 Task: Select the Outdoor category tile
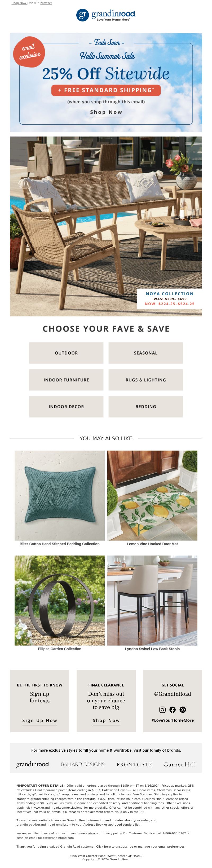click(x=66, y=353)
